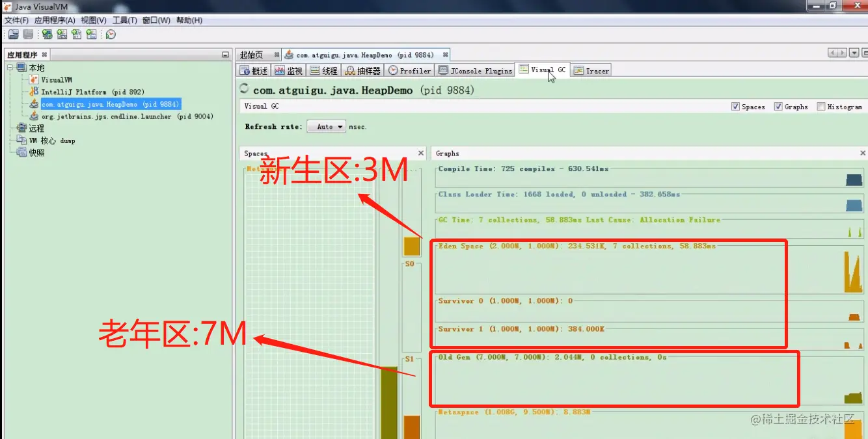Image resolution: width=868 pixels, height=439 pixels.
Task: Select the 远程 tree node
Action: (x=36, y=129)
